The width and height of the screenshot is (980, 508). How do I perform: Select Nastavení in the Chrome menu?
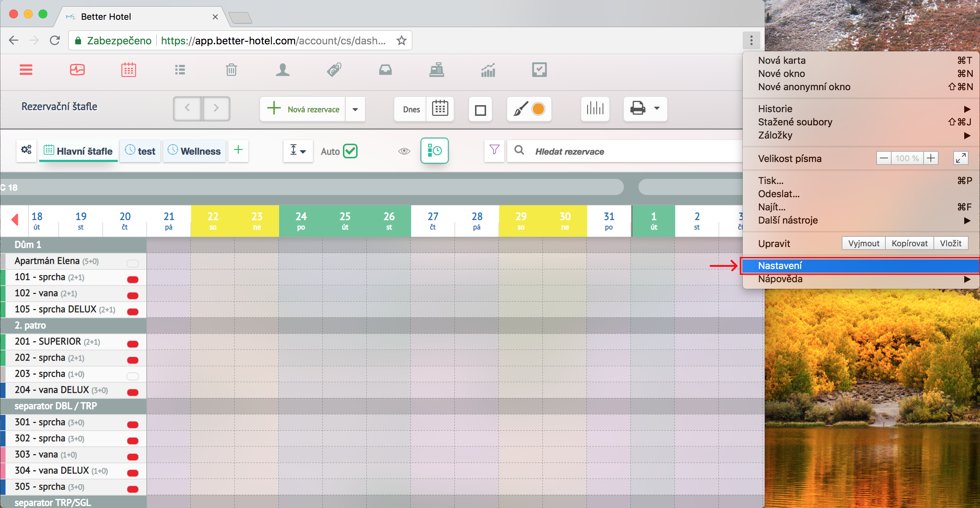tap(780, 266)
